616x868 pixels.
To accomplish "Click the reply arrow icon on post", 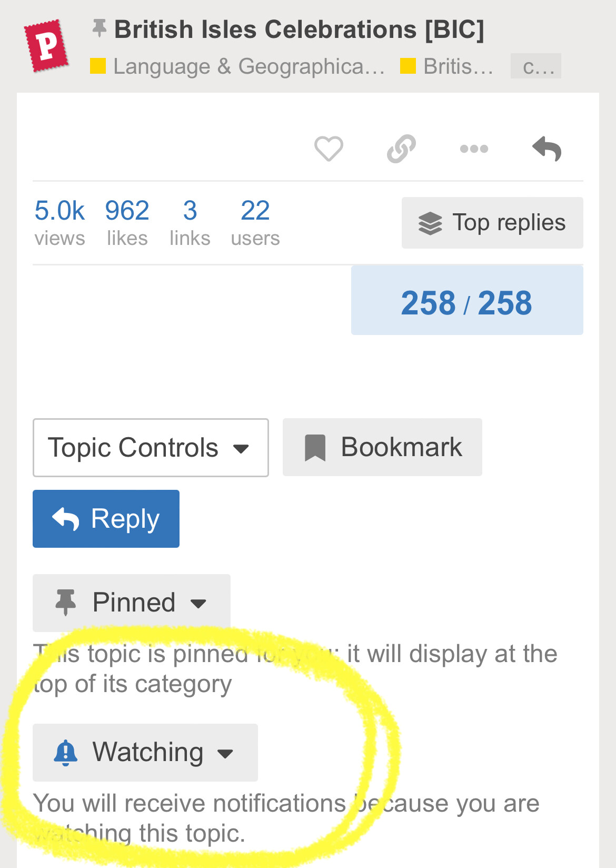I will (x=547, y=149).
